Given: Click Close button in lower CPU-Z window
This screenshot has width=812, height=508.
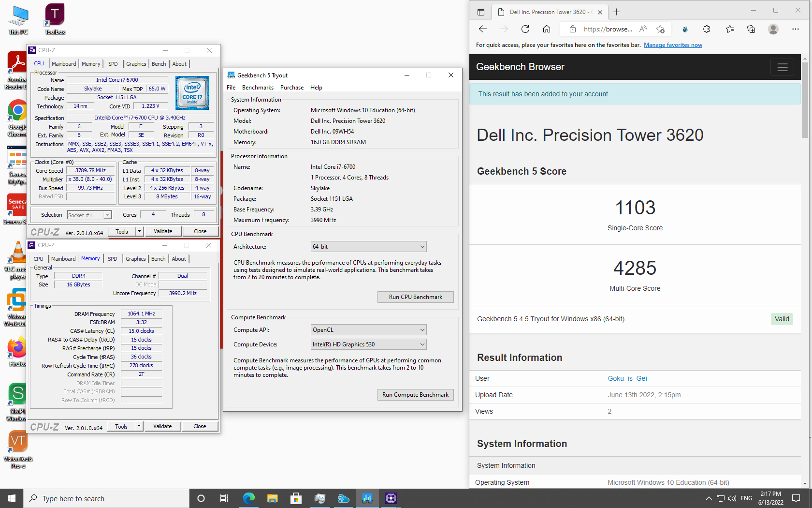Looking at the screenshot, I should click(200, 426).
